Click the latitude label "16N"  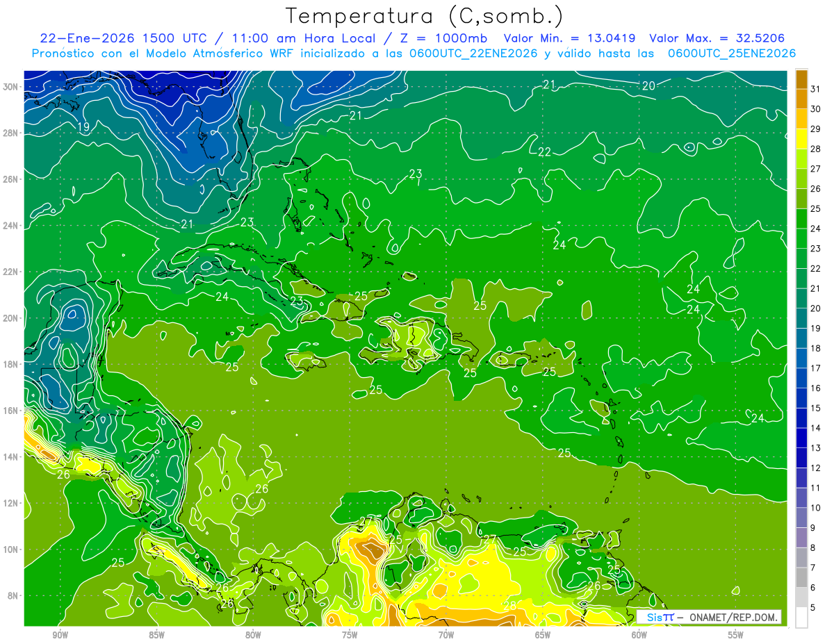click(10, 411)
